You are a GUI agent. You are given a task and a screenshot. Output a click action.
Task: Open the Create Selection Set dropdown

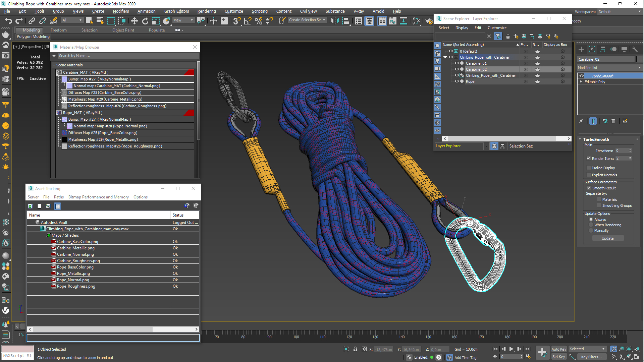pos(307,20)
